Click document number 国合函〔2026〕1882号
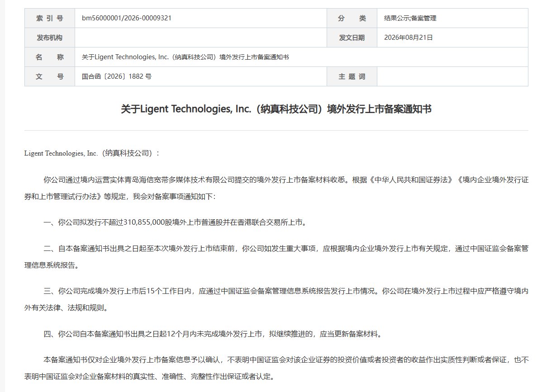Screen dimensions: 542x392 coord(116,76)
